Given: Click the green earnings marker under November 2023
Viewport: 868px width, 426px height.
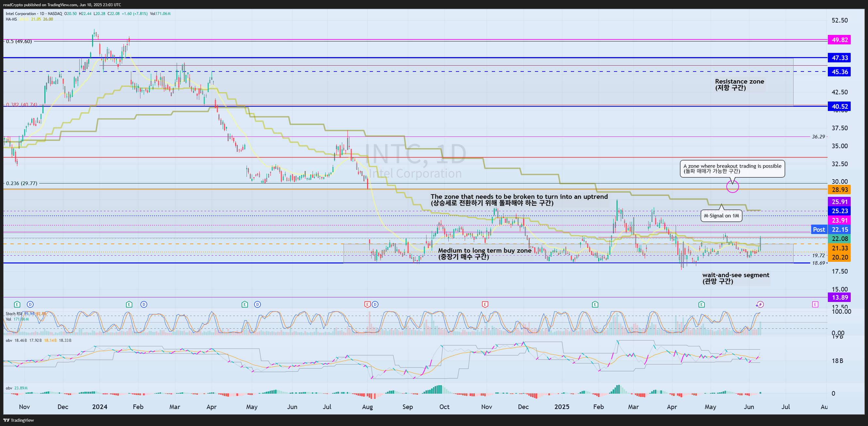Looking at the screenshot, I should (x=17, y=305).
